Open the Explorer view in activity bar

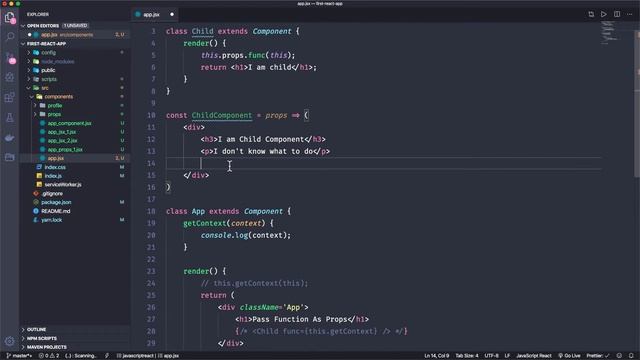(x=9, y=18)
